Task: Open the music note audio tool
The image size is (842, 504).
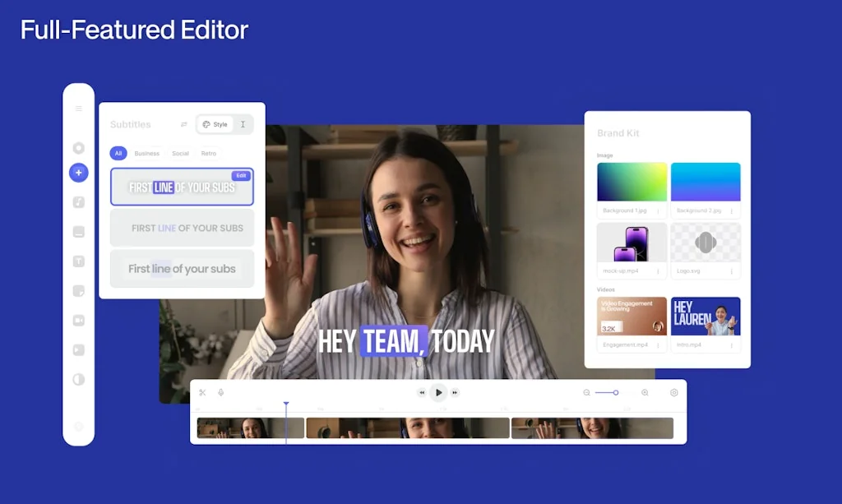Action: [79, 202]
